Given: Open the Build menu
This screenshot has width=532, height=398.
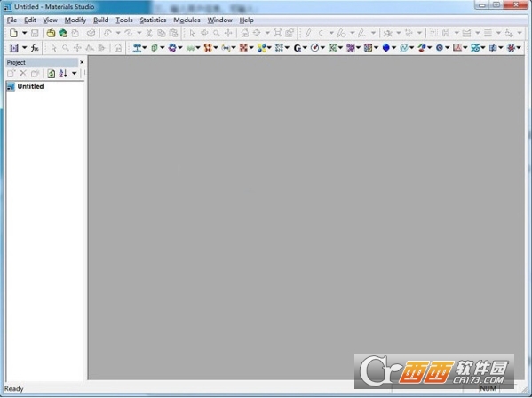Looking at the screenshot, I should (x=100, y=20).
